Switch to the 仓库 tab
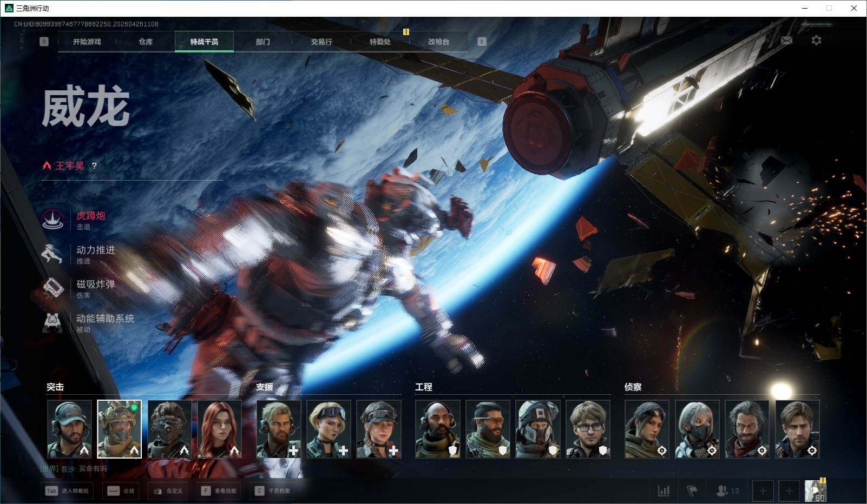The image size is (867, 504). [x=146, y=42]
